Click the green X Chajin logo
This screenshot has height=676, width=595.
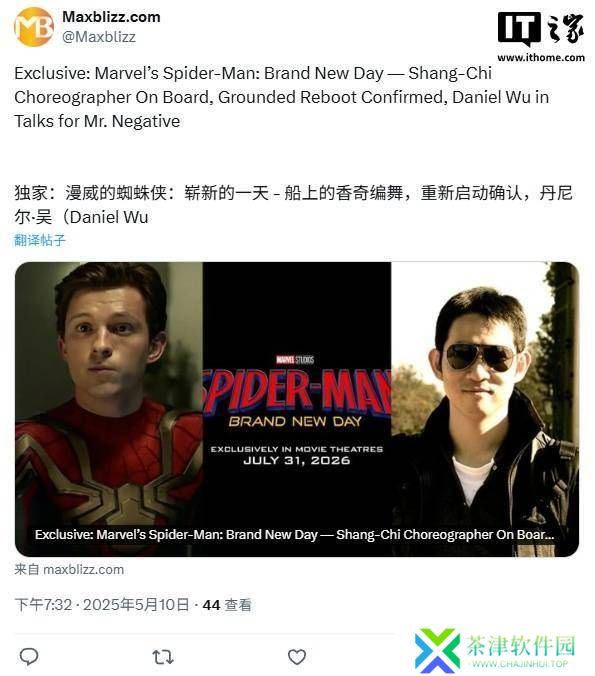tap(437, 650)
